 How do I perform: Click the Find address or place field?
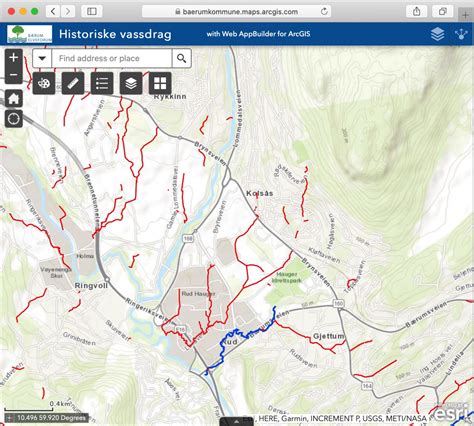click(x=112, y=58)
